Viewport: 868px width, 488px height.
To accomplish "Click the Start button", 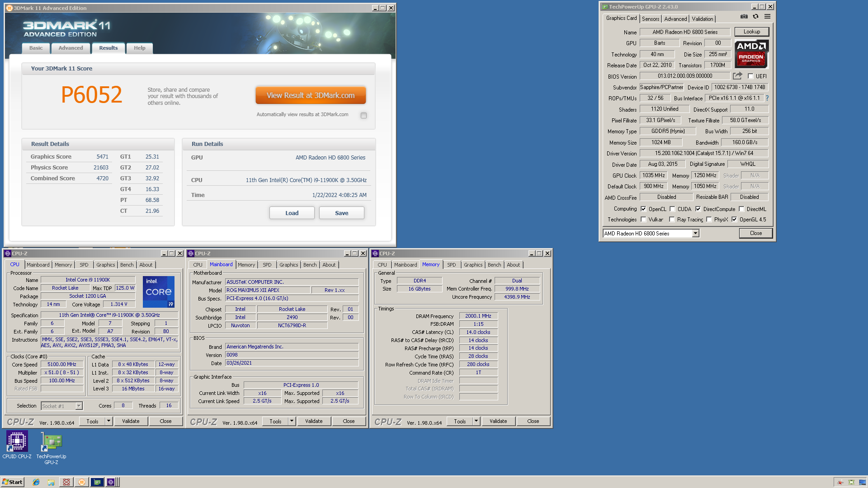I will [12, 482].
